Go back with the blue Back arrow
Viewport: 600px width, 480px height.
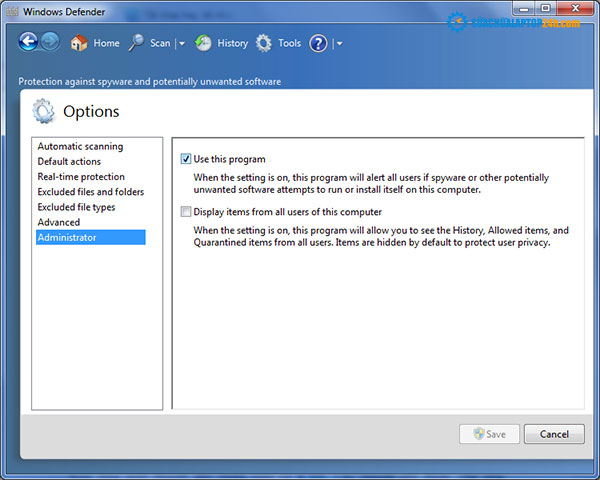tap(28, 42)
